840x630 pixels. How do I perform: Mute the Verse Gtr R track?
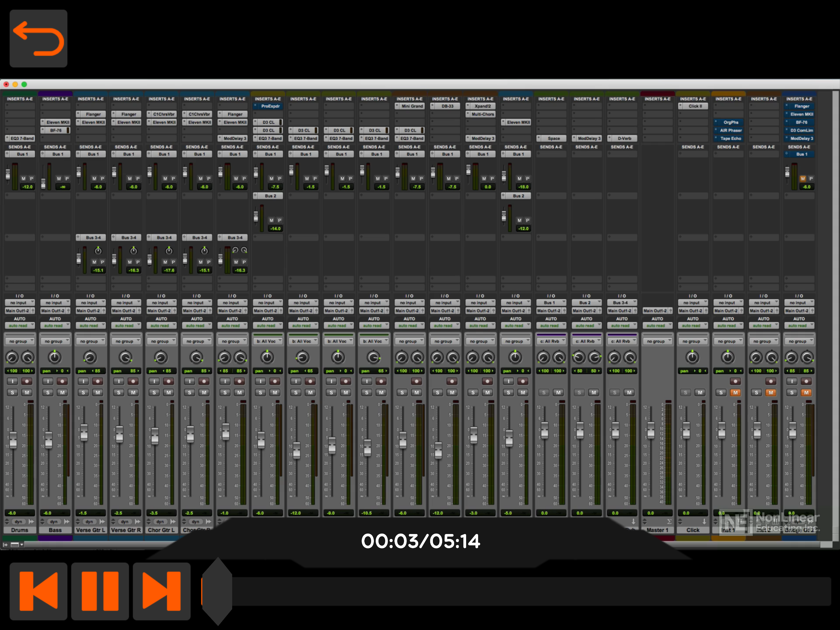click(133, 393)
